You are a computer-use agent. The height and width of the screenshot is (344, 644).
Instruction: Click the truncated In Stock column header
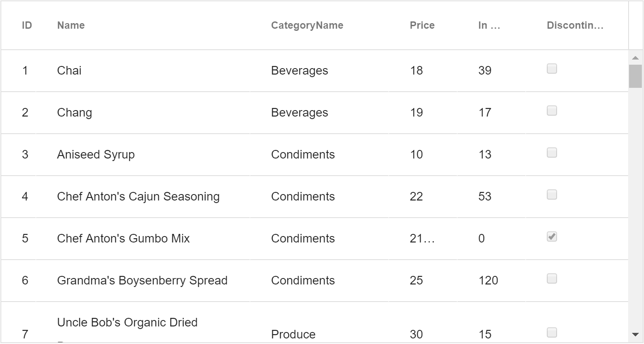[x=489, y=25]
